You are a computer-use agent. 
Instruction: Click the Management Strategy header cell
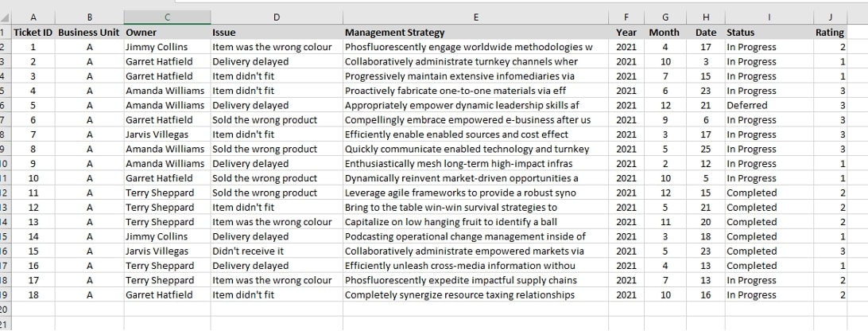[475, 33]
